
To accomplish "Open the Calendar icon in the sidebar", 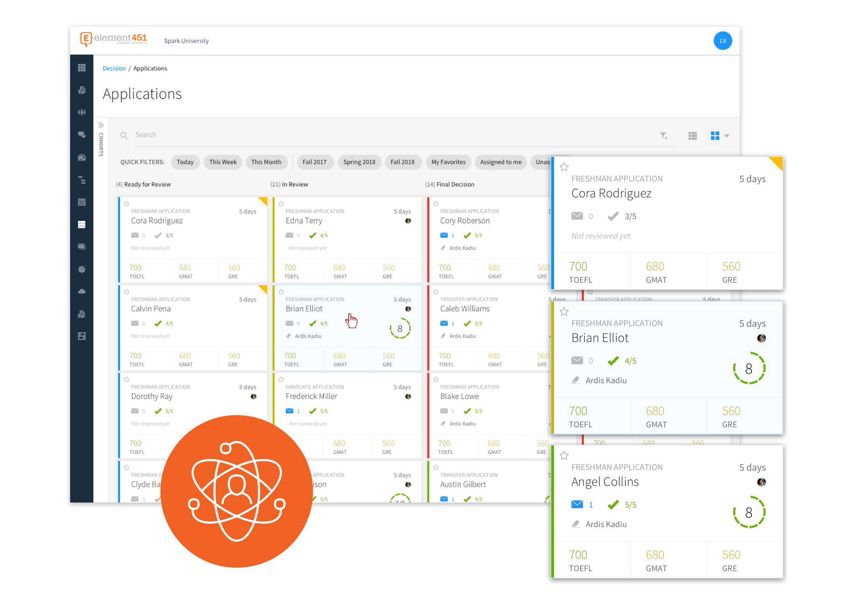I will pyautogui.click(x=82, y=201).
